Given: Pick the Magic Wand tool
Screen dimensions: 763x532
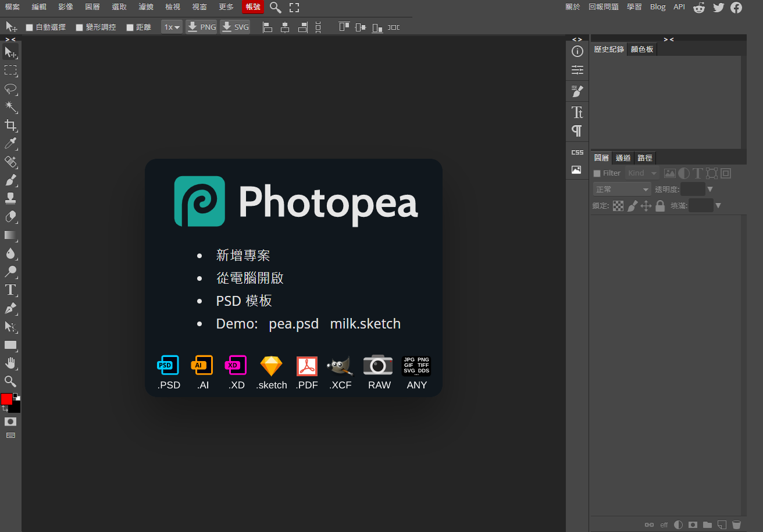Looking at the screenshot, I should (x=10, y=107).
